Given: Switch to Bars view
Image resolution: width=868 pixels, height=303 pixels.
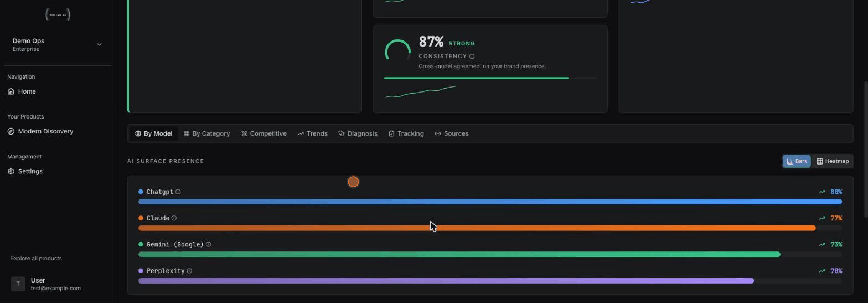Looking at the screenshot, I should (797, 161).
